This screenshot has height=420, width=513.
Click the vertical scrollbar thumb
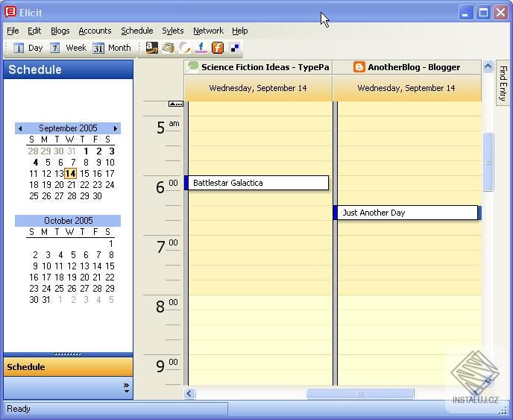point(488,162)
